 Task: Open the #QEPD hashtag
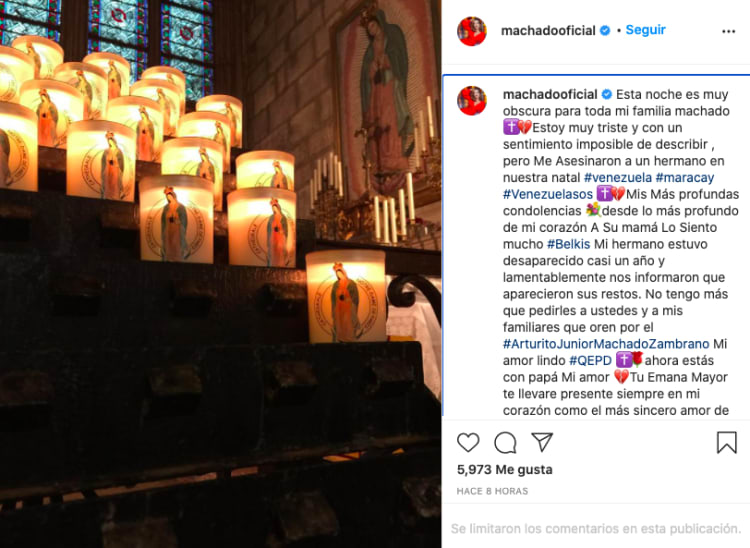[x=590, y=361]
